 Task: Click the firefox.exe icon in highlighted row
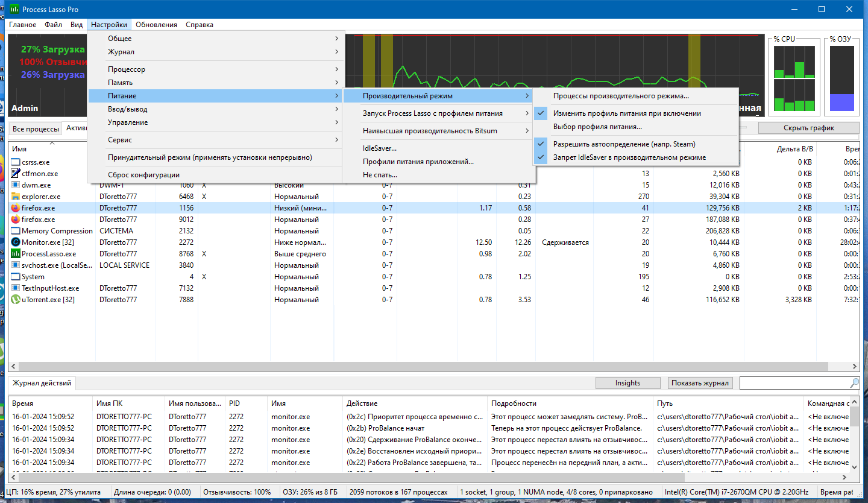click(16, 208)
